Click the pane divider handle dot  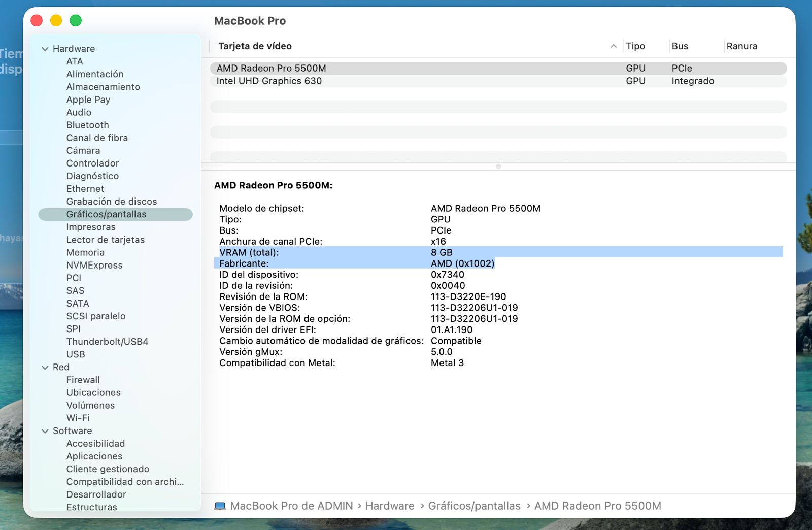[498, 167]
